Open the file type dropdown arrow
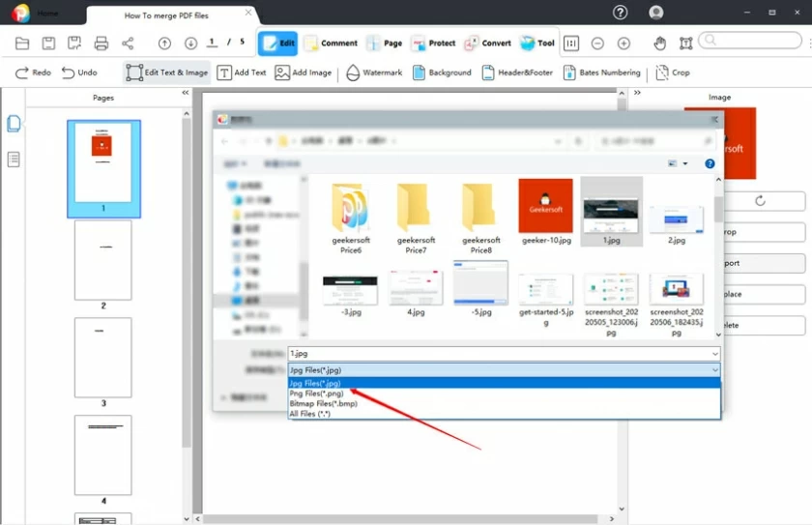812x525 pixels. pos(714,370)
